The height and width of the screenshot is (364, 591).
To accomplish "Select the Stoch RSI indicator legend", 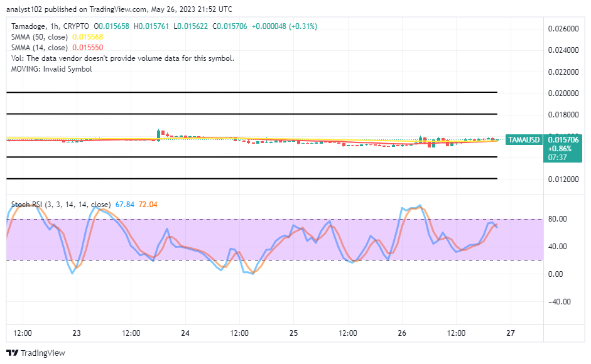I will click(x=61, y=205).
